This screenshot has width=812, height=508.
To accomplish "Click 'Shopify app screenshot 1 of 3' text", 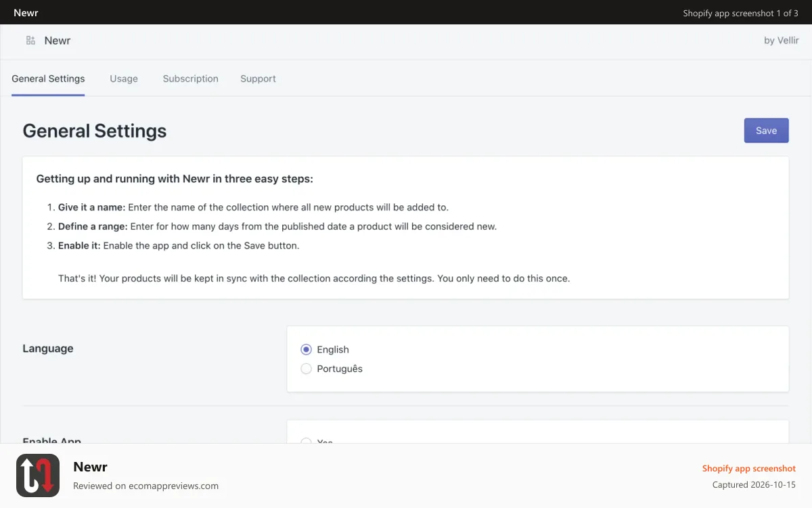I will click(741, 13).
